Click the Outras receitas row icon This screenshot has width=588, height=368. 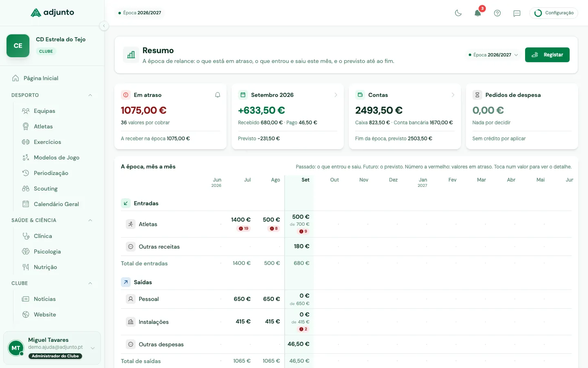[131, 247]
